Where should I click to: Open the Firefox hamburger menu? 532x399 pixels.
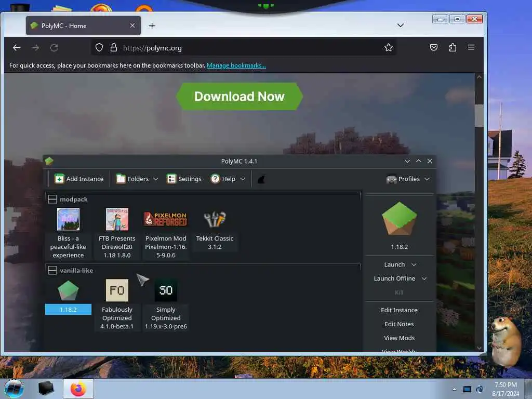[471, 47]
